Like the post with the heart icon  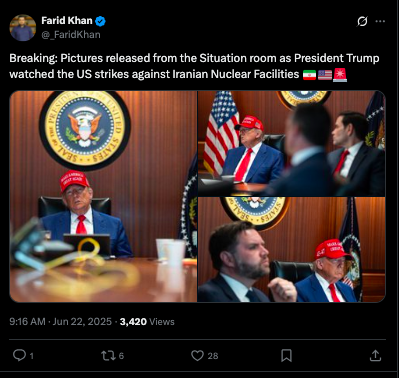[x=197, y=356]
